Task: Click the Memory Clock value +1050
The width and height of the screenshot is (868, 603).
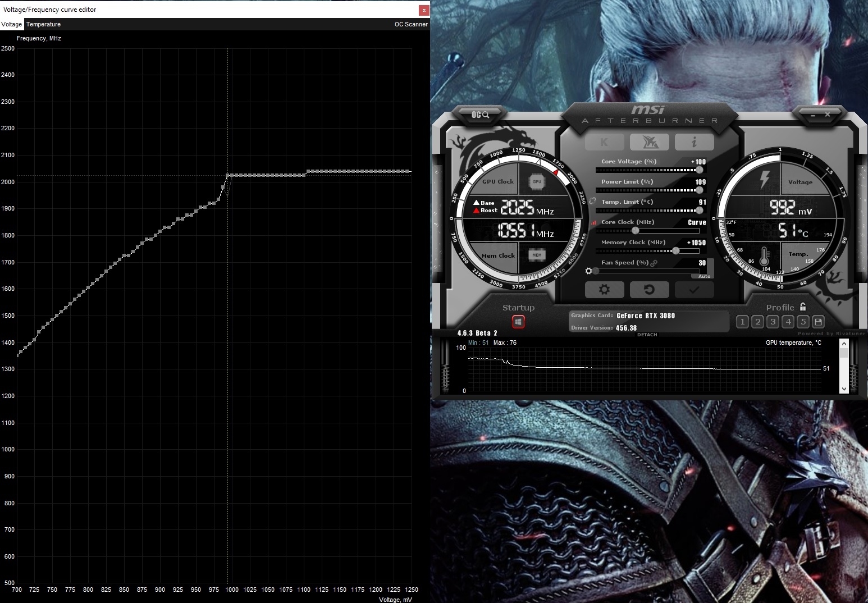Action: (x=696, y=243)
